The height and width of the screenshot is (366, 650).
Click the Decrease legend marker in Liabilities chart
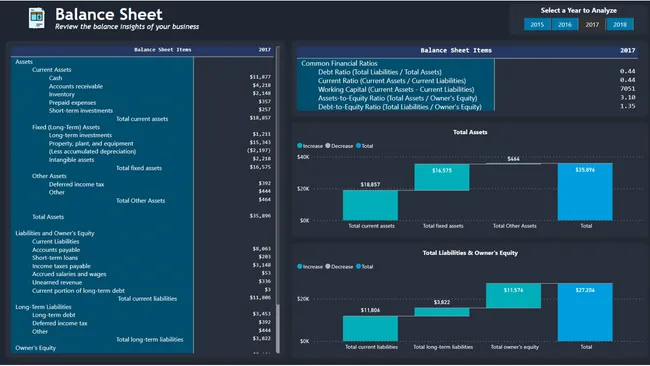(x=328, y=266)
